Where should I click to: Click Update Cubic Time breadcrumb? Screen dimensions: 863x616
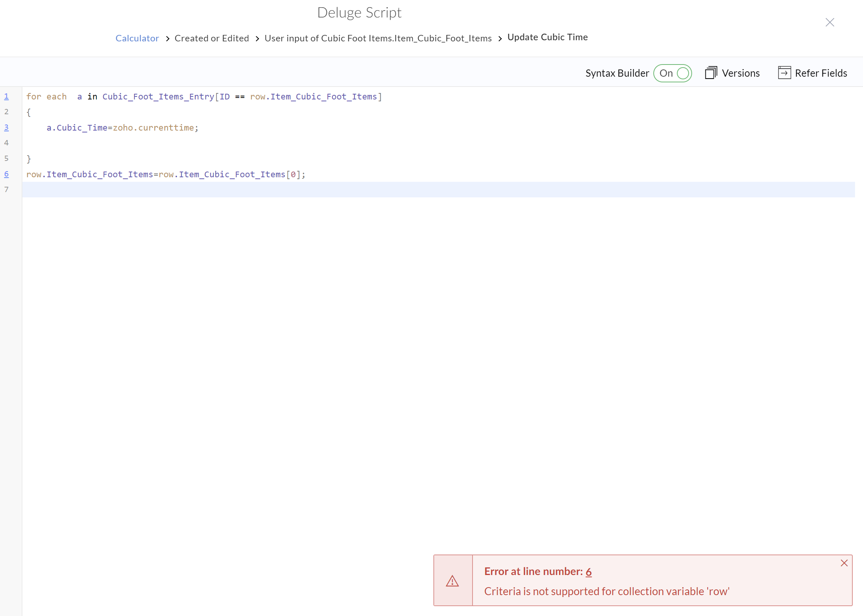coord(547,37)
